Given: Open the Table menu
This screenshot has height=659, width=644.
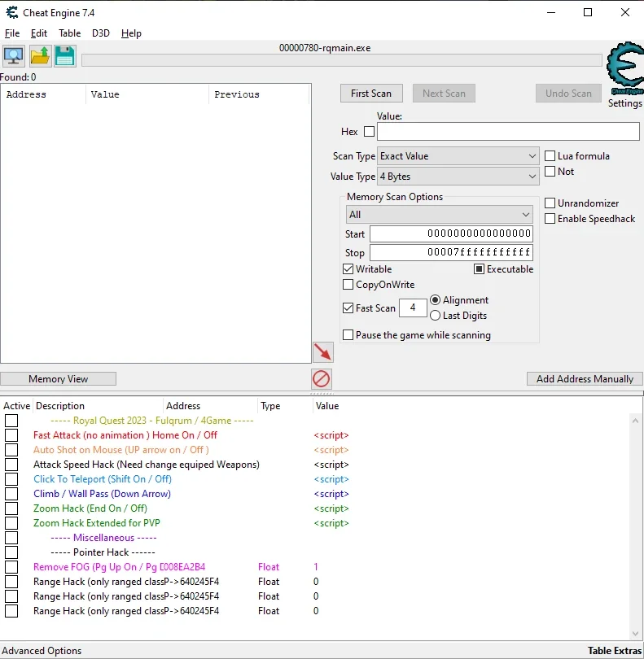Looking at the screenshot, I should pyautogui.click(x=69, y=33).
